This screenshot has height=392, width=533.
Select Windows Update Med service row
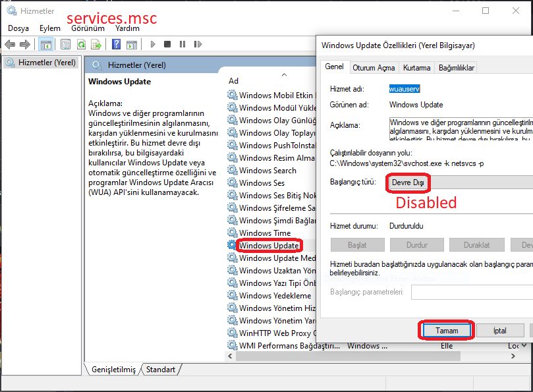click(271, 258)
